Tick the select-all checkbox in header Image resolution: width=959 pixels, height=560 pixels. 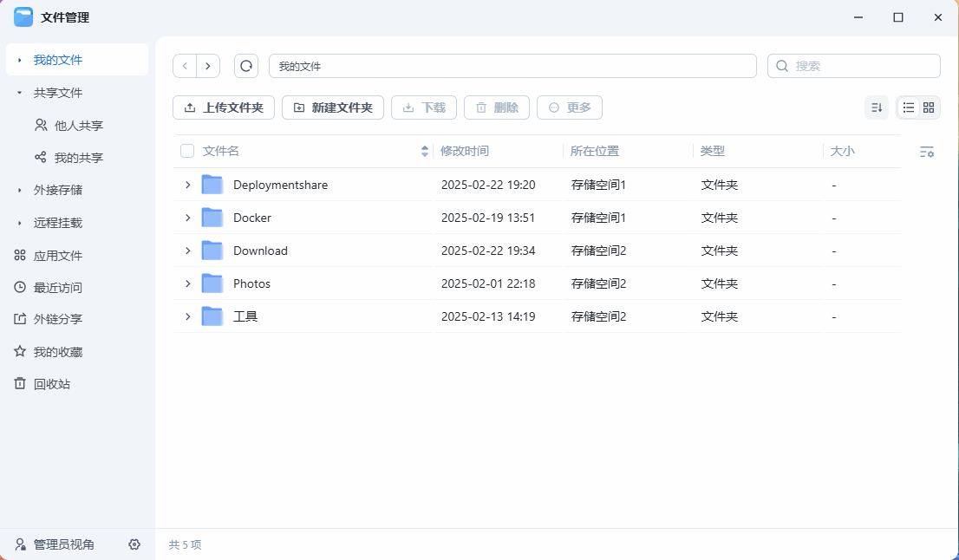tap(187, 151)
